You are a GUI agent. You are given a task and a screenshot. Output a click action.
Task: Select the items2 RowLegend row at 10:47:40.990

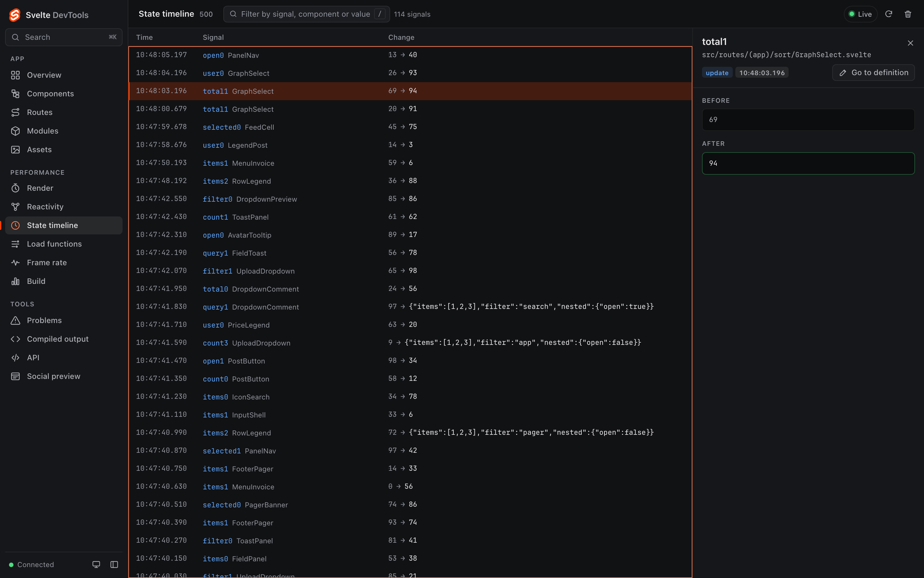click(410, 433)
